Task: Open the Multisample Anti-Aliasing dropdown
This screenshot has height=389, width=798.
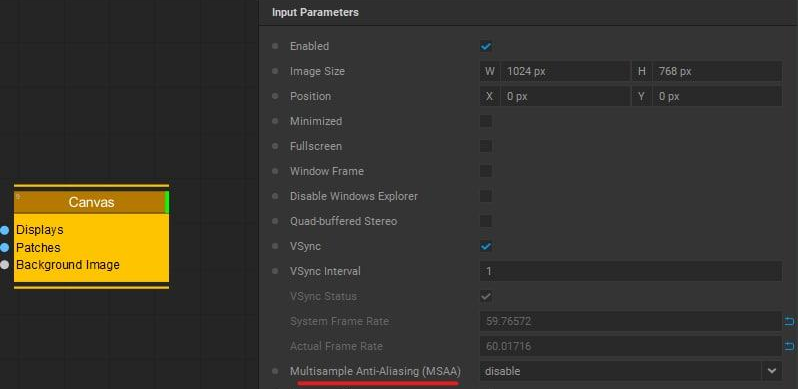Action: [x=631, y=371]
